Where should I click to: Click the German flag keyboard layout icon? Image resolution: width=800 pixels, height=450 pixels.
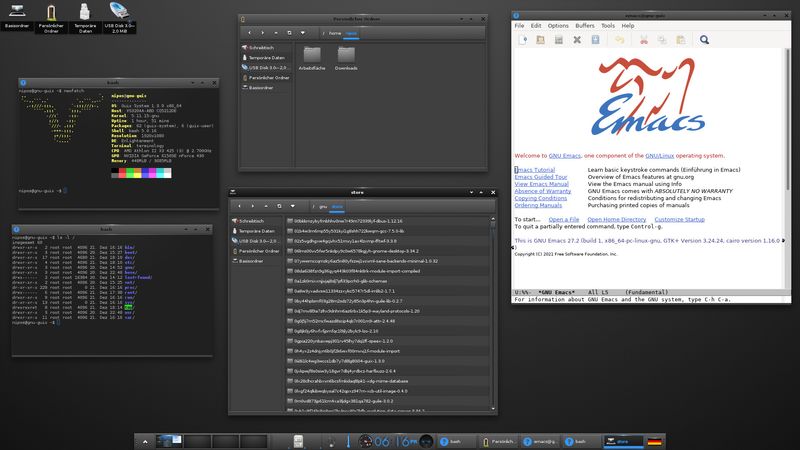click(654, 441)
